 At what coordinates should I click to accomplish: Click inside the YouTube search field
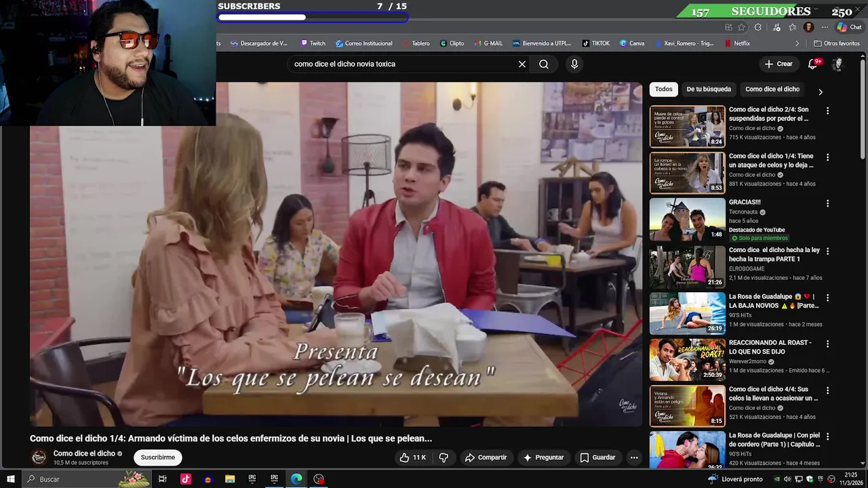[403, 64]
